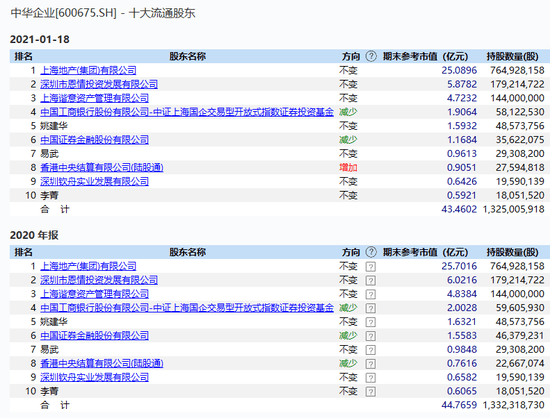550x418 pixels.
Task: Open 中国工商银行 index fund link in 2020 年报 table
Action: tap(187, 308)
